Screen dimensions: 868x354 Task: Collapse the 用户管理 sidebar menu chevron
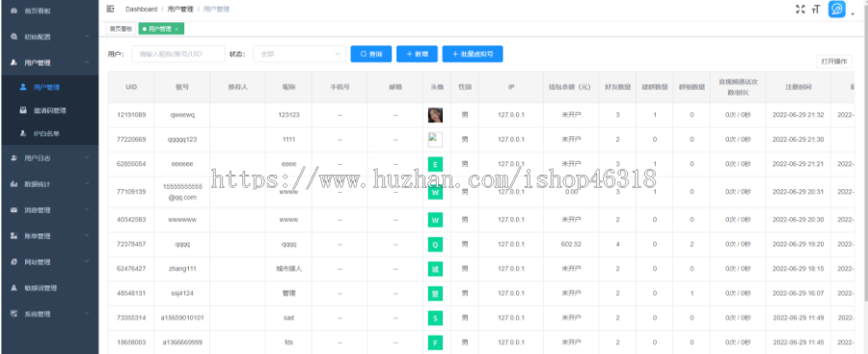click(x=87, y=63)
